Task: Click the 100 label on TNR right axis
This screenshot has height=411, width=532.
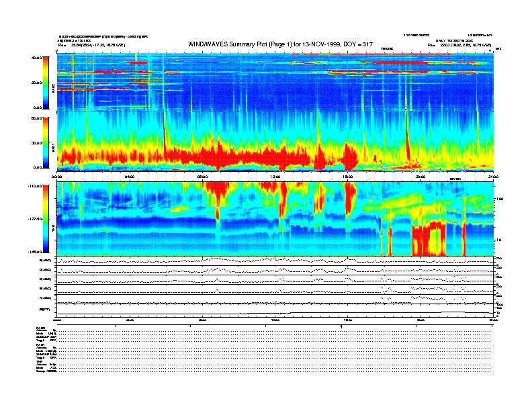Action: coord(499,199)
